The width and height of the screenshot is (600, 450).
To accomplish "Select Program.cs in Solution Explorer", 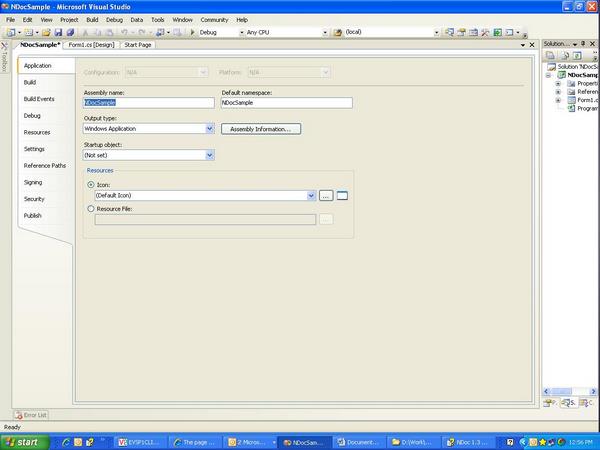I will pos(582,108).
